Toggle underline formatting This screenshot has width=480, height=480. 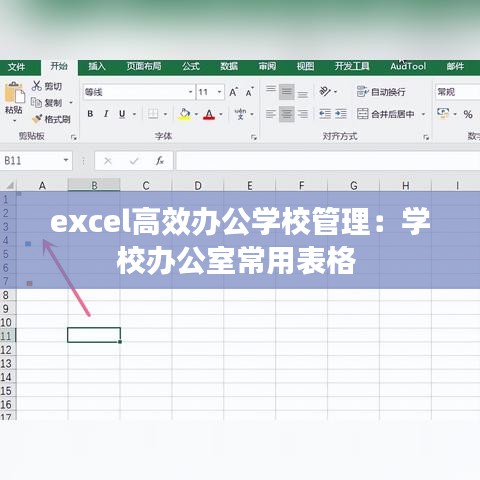tap(122, 114)
